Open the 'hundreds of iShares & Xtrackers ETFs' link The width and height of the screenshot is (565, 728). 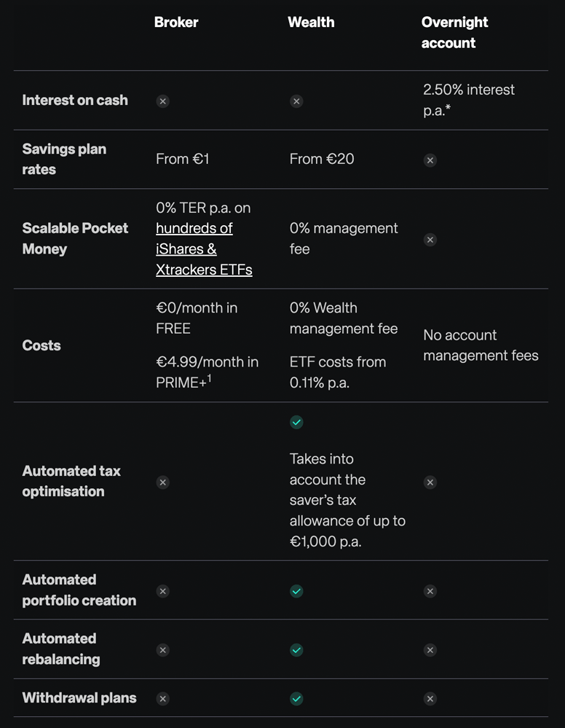coord(204,248)
